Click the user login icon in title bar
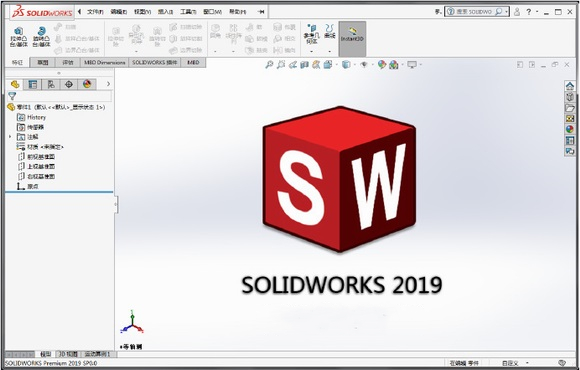The height and width of the screenshot is (370, 580). [517, 12]
